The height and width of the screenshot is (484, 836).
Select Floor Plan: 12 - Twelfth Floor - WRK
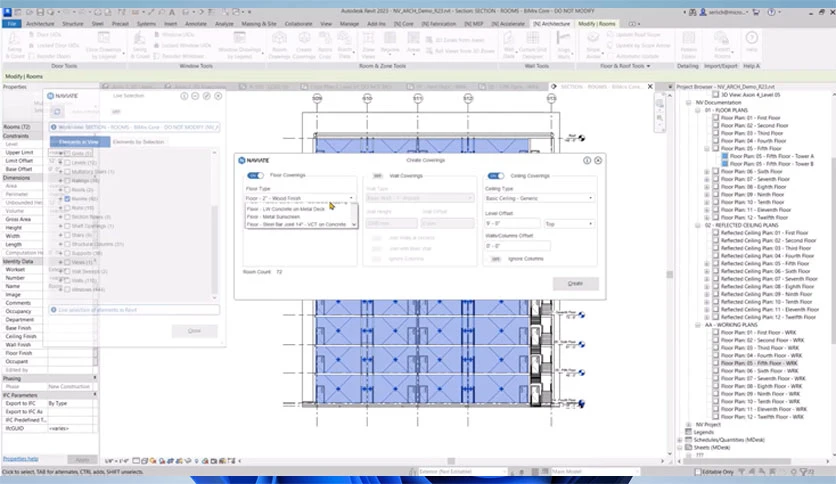[x=762, y=417]
